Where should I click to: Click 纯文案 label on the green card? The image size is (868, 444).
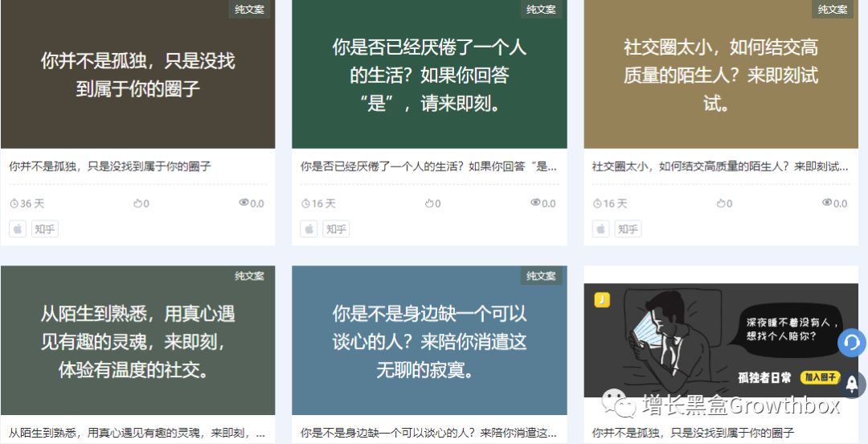pos(541,10)
